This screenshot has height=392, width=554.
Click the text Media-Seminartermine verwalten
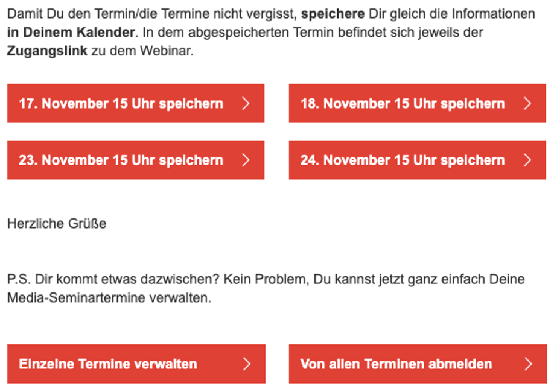tap(109, 298)
